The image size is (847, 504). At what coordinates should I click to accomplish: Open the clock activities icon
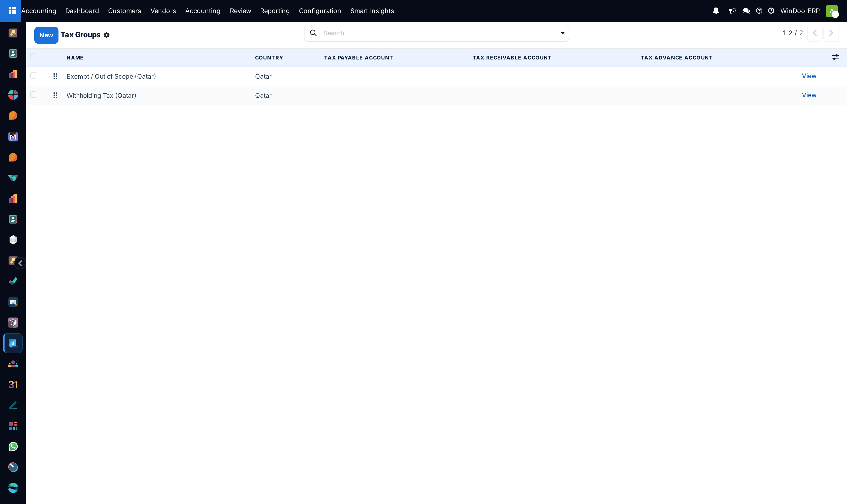(771, 11)
